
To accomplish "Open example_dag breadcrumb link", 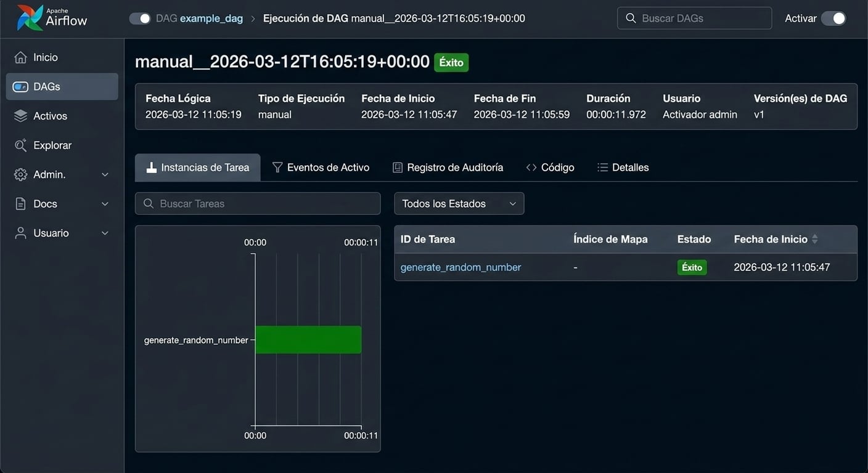I will [211, 18].
